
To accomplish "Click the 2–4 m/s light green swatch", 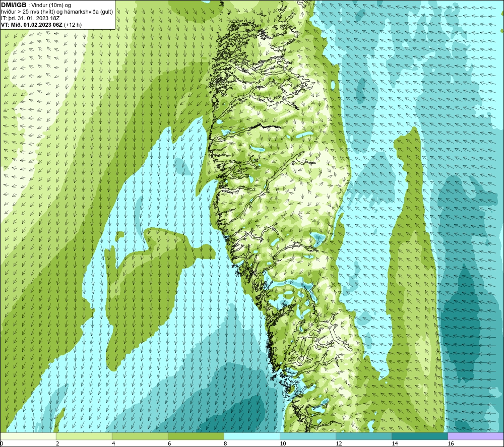I will 84,436.
